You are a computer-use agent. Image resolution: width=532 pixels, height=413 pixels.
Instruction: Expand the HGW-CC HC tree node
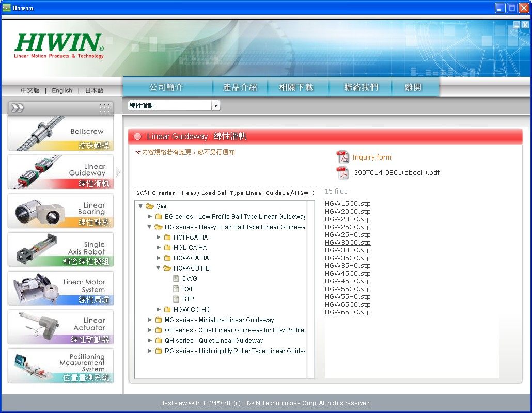159,309
